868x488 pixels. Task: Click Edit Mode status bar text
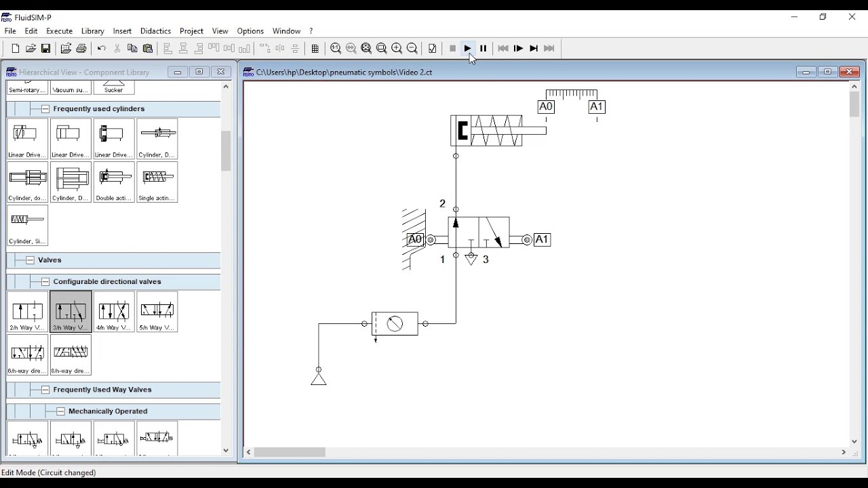[x=49, y=472]
